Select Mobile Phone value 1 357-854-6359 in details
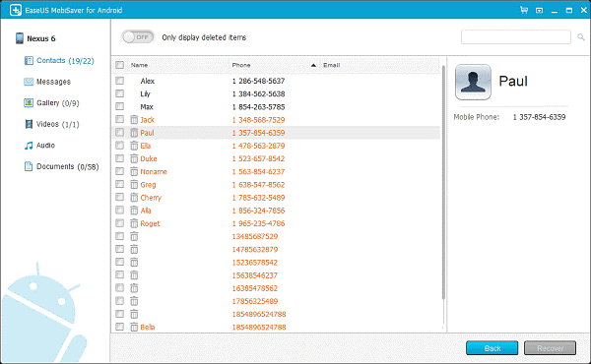The width and height of the screenshot is (591, 364). pyautogui.click(x=539, y=117)
